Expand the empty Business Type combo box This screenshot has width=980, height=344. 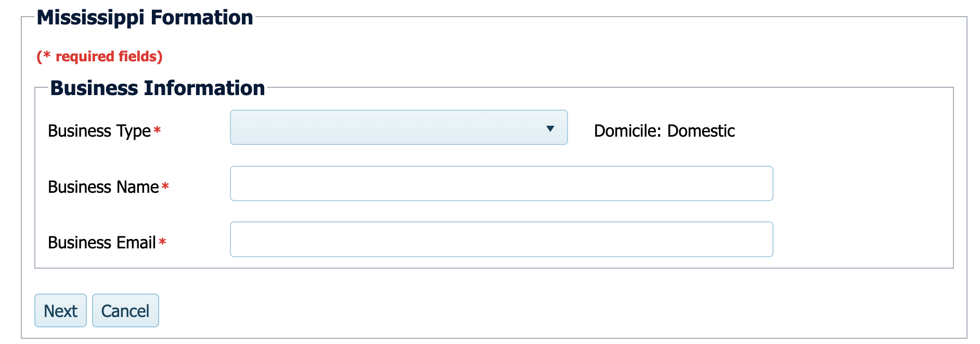click(398, 127)
